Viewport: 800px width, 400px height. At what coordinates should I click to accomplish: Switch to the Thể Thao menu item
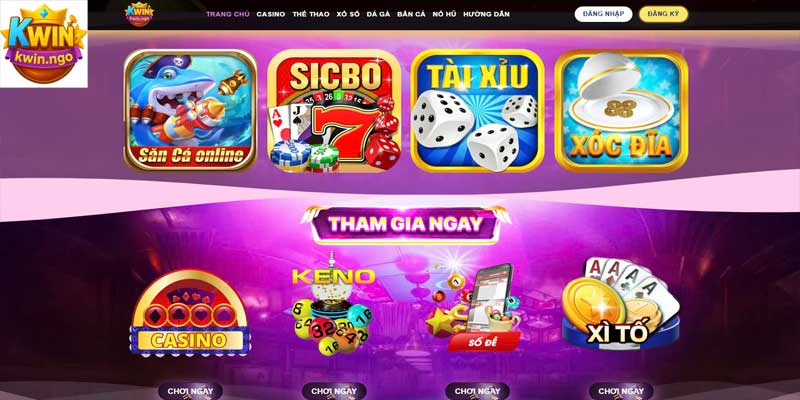point(311,14)
